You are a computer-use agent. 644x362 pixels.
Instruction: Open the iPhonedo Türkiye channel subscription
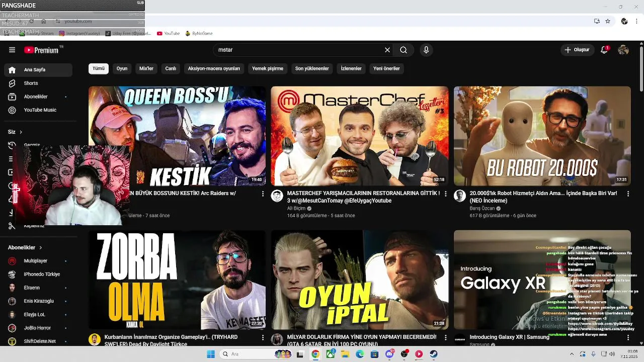pos(38,275)
